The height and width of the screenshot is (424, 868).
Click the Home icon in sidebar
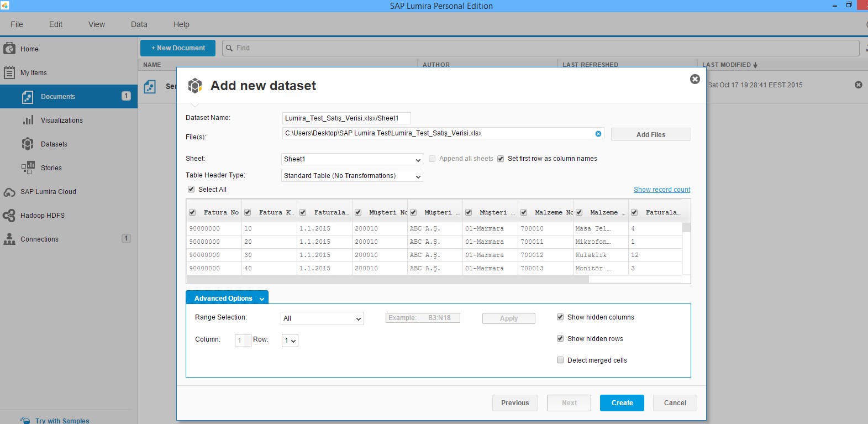[x=9, y=49]
